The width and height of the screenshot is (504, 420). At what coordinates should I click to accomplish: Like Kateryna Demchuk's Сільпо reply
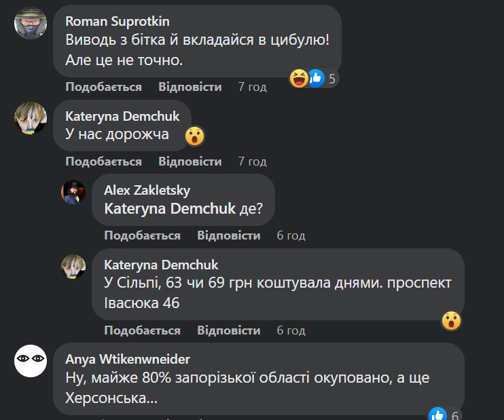[142, 330]
